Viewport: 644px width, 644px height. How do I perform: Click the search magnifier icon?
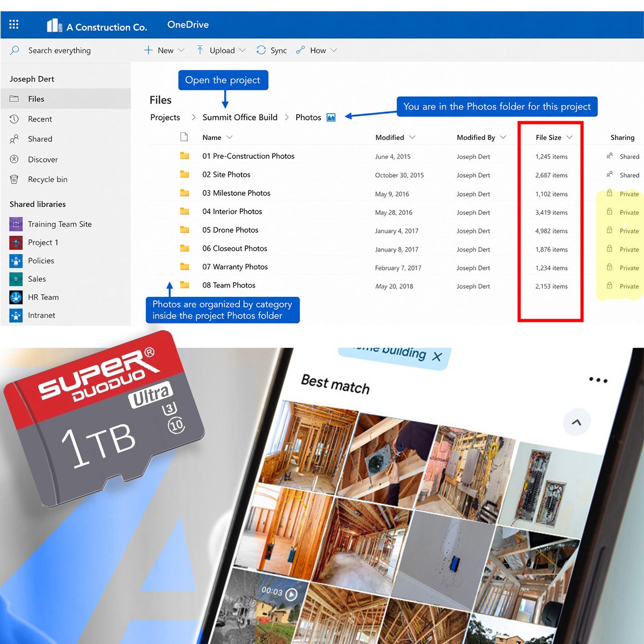(15, 50)
